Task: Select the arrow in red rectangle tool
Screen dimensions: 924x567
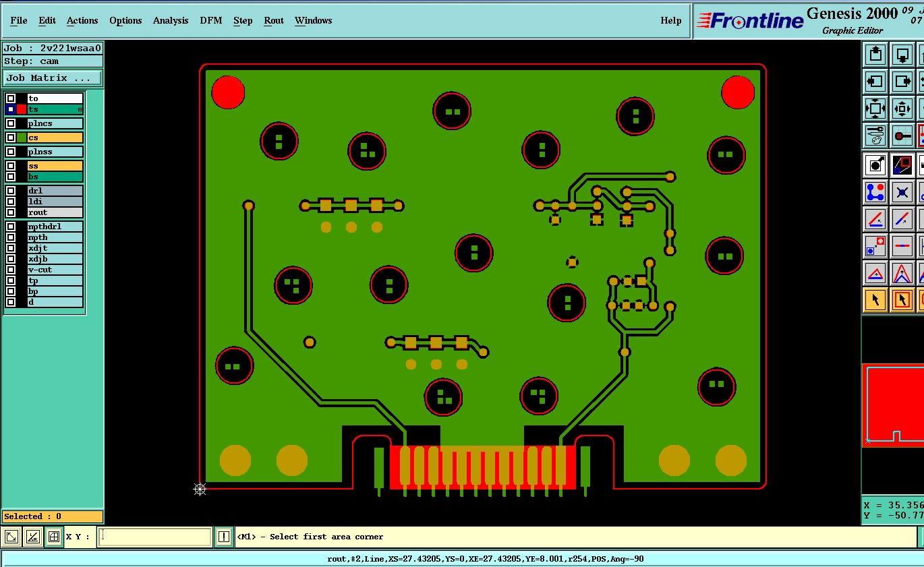Action: coord(902,299)
